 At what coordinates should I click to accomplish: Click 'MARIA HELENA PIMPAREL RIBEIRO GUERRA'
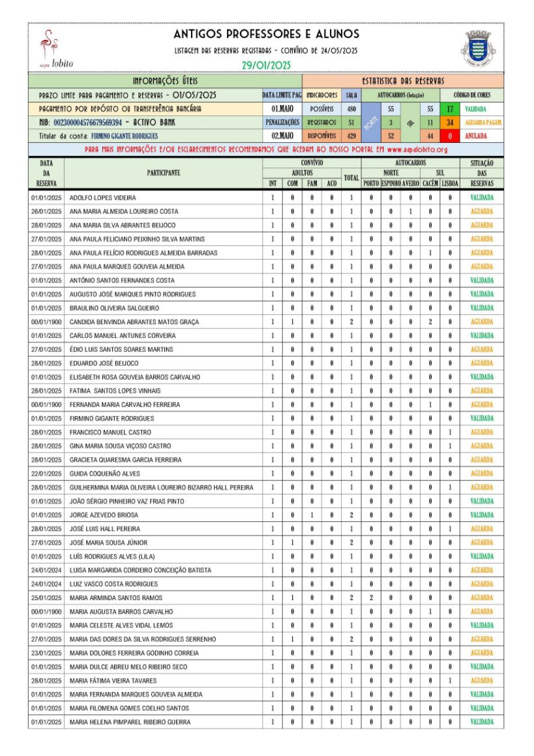pos(130,722)
